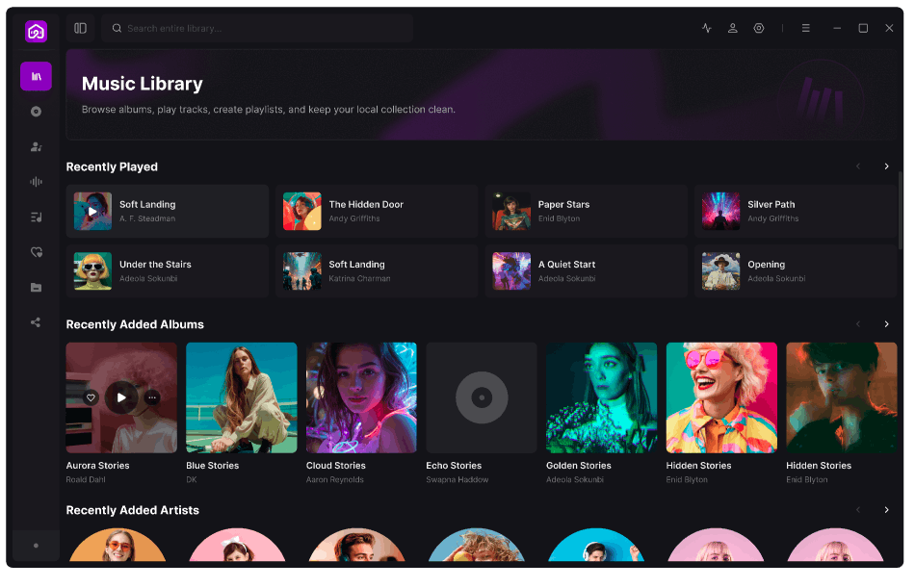This screenshot has height=588, width=915.
Task: Open The Hidden Door recently played card
Action: point(377,211)
